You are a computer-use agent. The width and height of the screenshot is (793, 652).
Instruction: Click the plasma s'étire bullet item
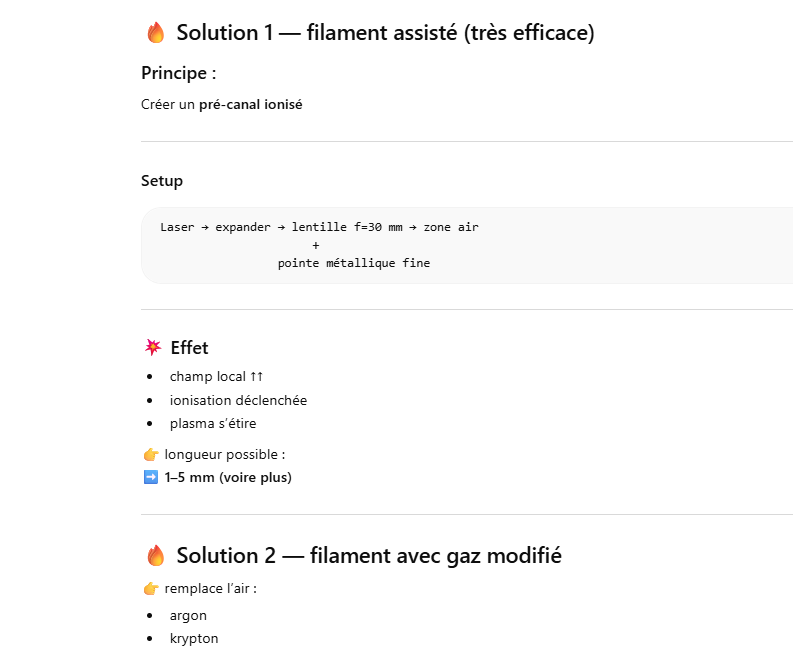(212, 423)
